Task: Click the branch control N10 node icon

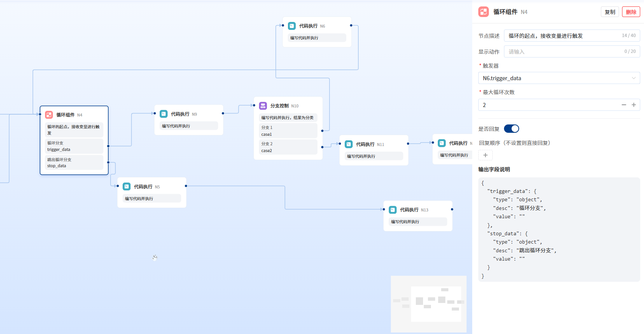Action: coord(263,106)
